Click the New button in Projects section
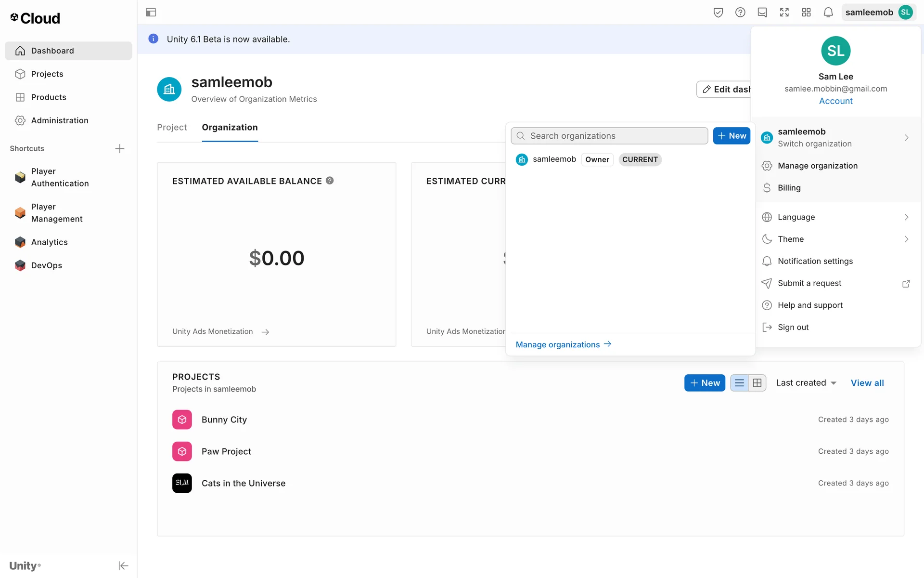Screen dimensions: 924x578 (705, 383)
